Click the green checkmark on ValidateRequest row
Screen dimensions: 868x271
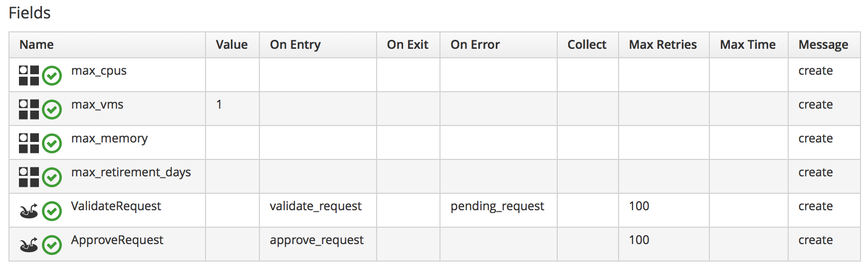[52, 211]
